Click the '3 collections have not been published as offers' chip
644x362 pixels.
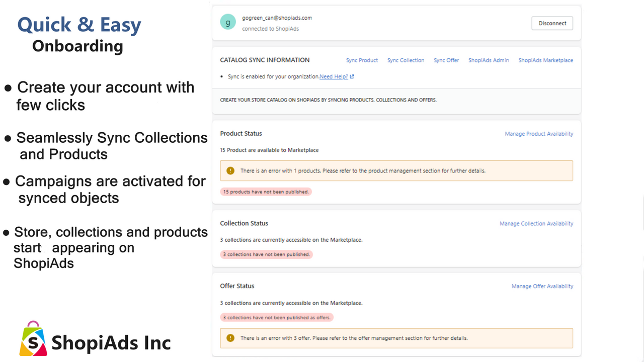tap(277, 317)
